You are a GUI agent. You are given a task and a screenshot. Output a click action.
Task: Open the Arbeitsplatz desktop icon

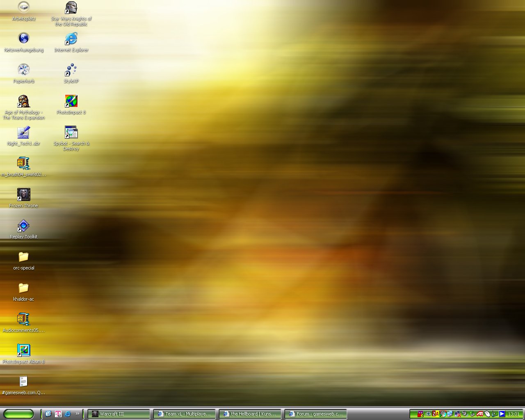24,7
